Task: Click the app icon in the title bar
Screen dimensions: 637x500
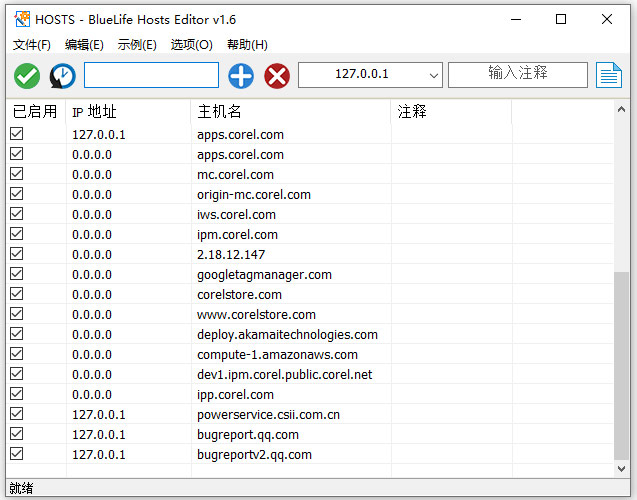Action: pos(22,19)
